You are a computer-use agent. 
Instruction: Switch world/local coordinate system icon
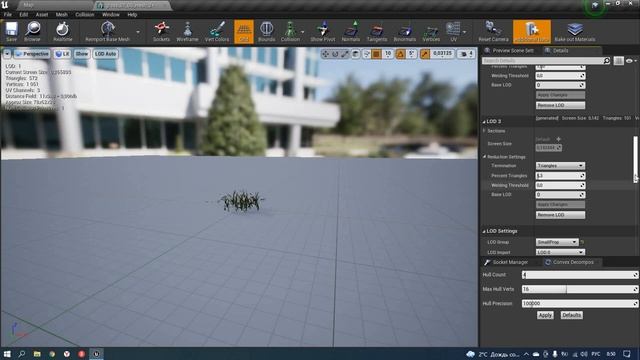click(x=356, y=54)
